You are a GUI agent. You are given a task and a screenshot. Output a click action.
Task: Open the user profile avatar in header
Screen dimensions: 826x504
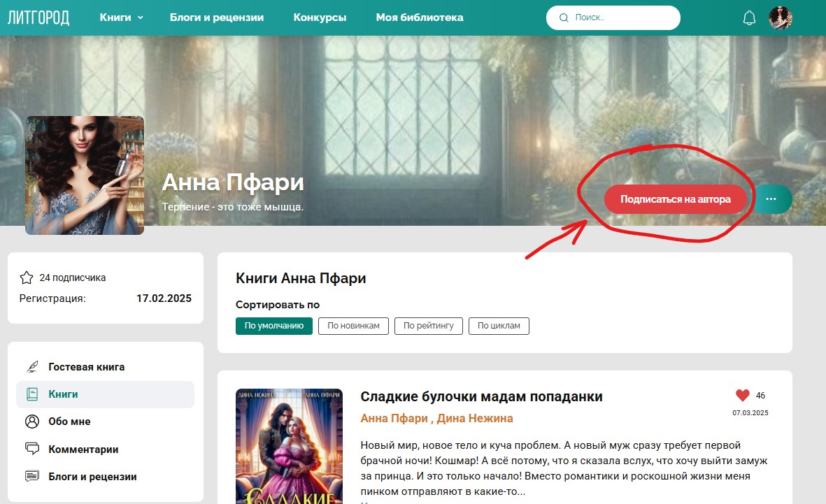click(780, 18)
